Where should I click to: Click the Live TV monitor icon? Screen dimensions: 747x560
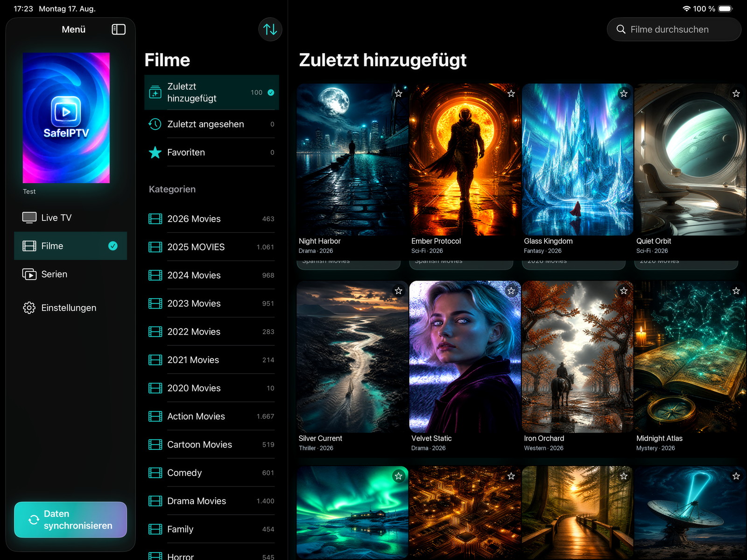(29, 217)
